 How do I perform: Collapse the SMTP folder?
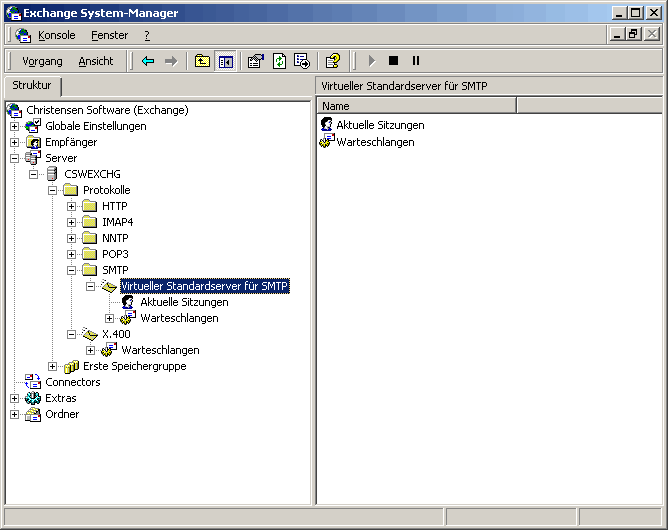click(71, 271)
